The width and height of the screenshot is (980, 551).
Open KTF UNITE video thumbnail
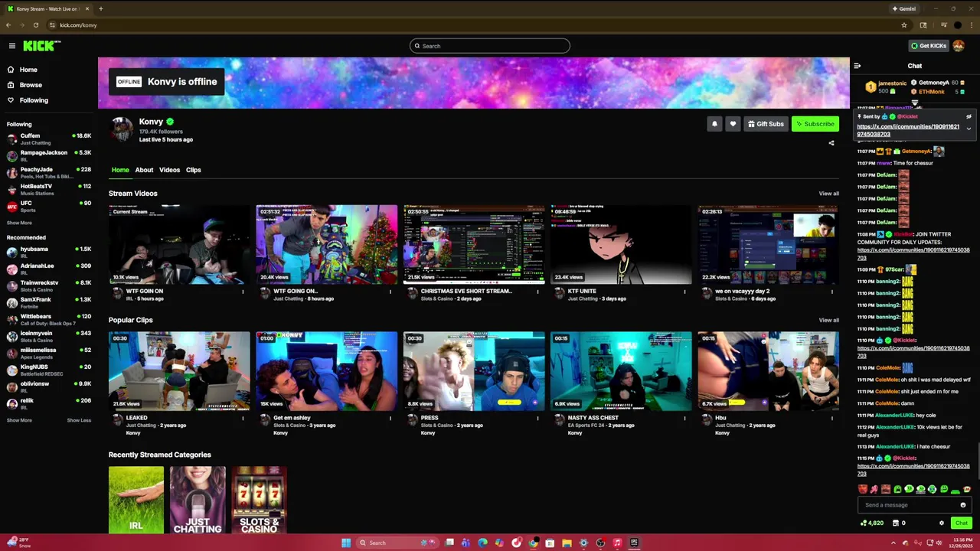[x=621, y=244]
